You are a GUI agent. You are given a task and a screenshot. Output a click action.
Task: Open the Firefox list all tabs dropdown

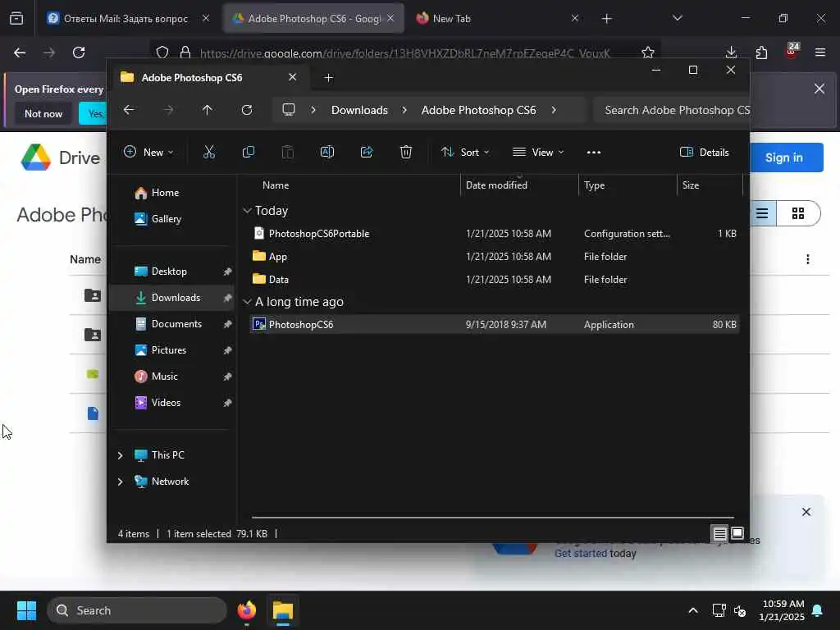coord(677,19)
